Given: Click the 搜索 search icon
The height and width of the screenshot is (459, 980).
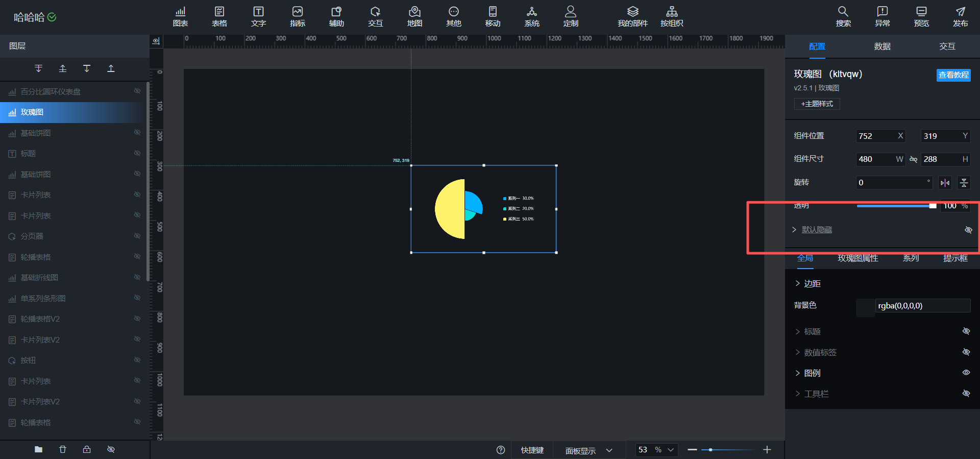Looking at the screenshot, I should coord(843,17).
